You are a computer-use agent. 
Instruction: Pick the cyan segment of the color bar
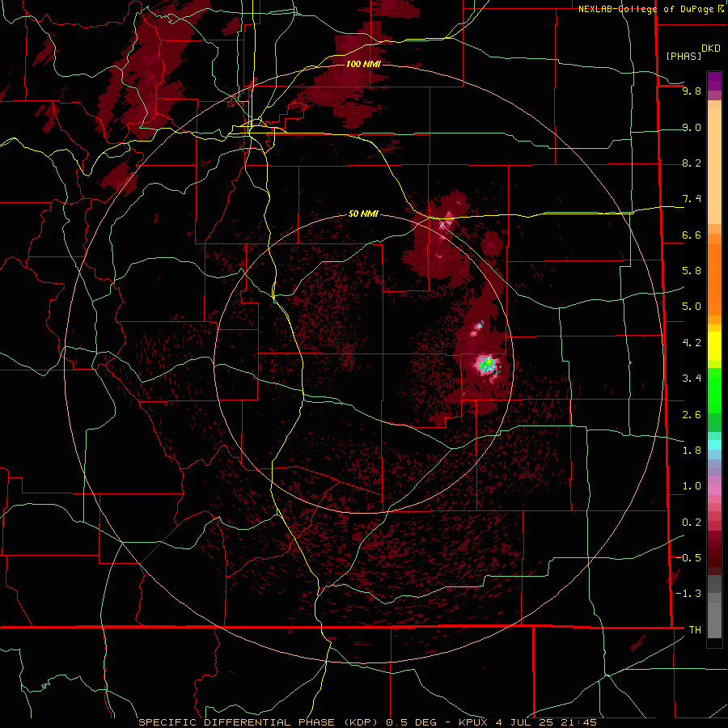[714, 445]
